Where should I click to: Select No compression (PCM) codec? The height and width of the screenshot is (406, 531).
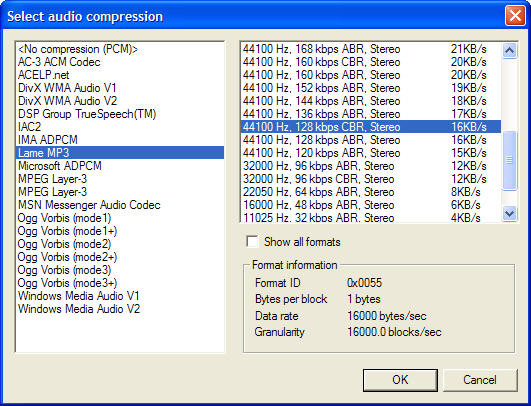(x=120, y=49)
